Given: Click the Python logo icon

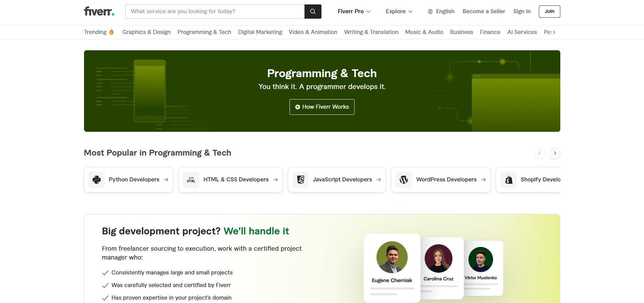Looking at the screenshot, I should [x=97, y=180].
